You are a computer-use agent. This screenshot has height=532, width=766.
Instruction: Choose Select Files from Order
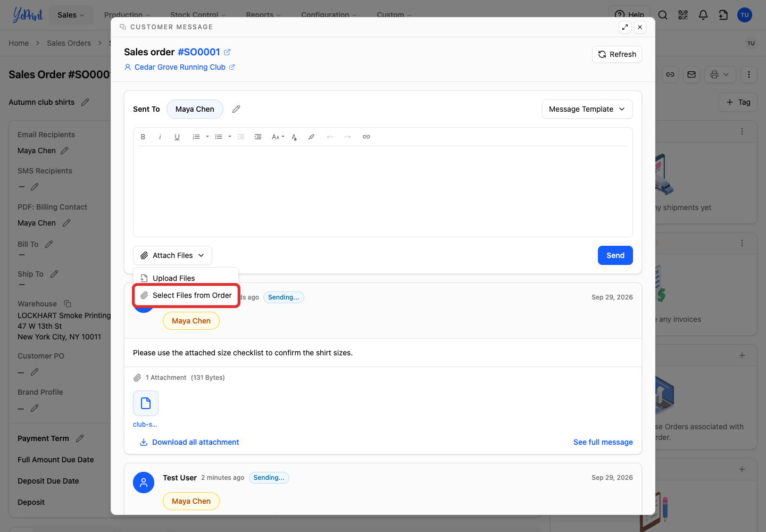(186, 295)
